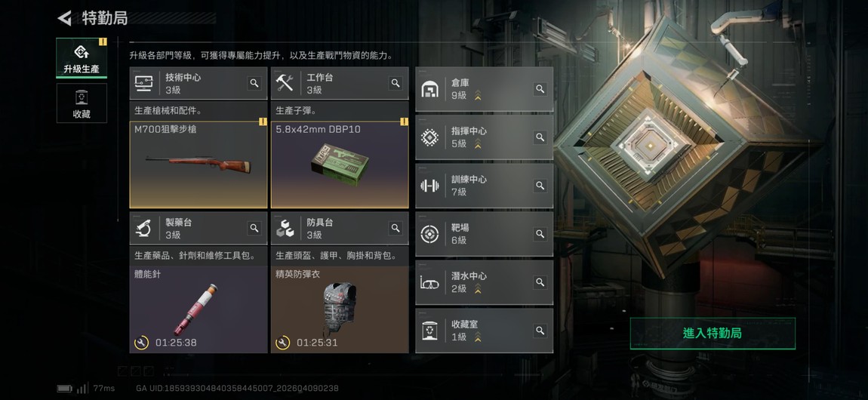The width and height of the screenshot is (868, 400).
Task: Click the 潛水中心 magnifier icon
Action: pos(540,282)
